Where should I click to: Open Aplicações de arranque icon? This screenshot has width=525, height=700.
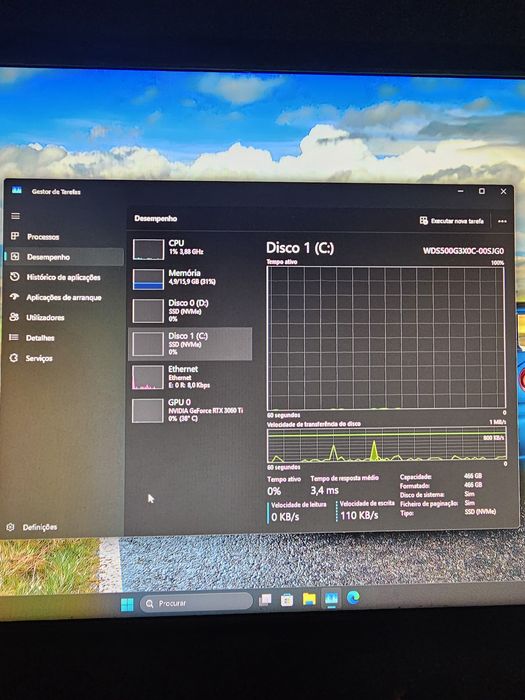(15, 297)
